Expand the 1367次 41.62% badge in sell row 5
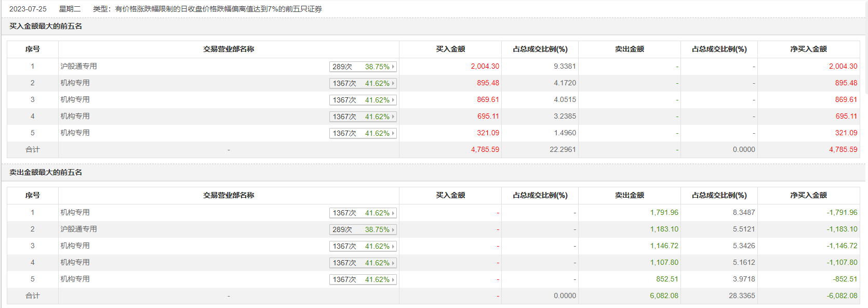 pyautogui.click(x=393, y=279)
